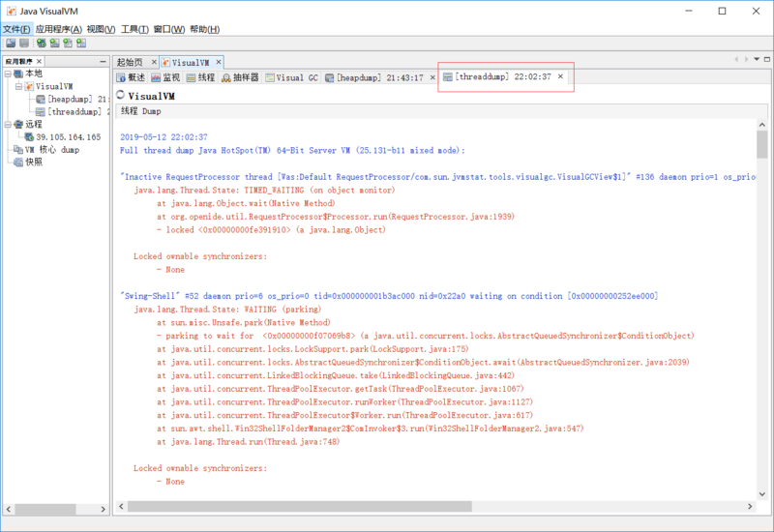Open the Visual GC subtab

tap(292, 77)
